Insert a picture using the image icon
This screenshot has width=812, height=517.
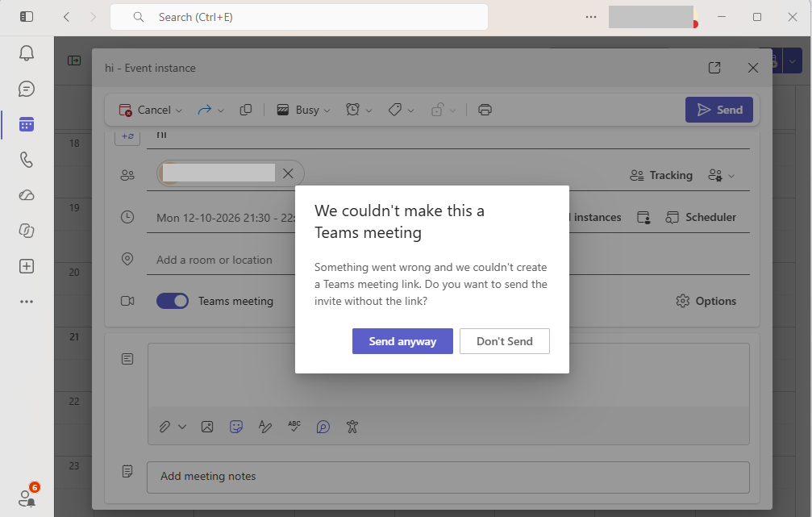tap(207, 427)
